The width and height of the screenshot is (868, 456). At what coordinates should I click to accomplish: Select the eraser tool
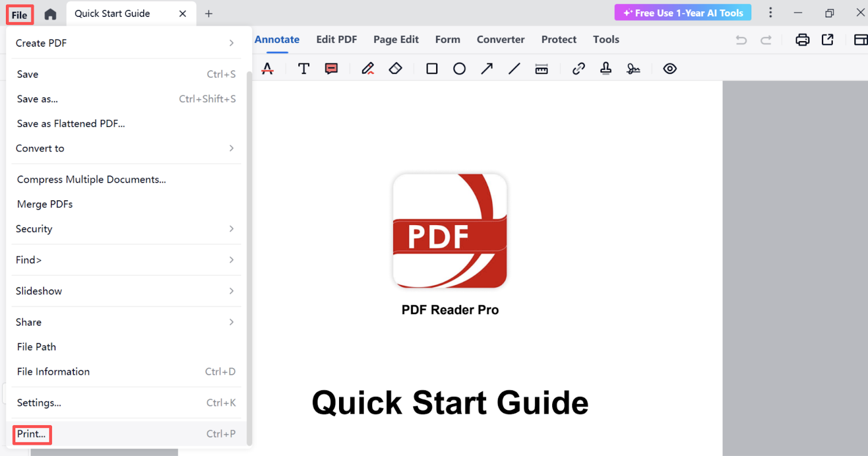click(x=395, y=69)
